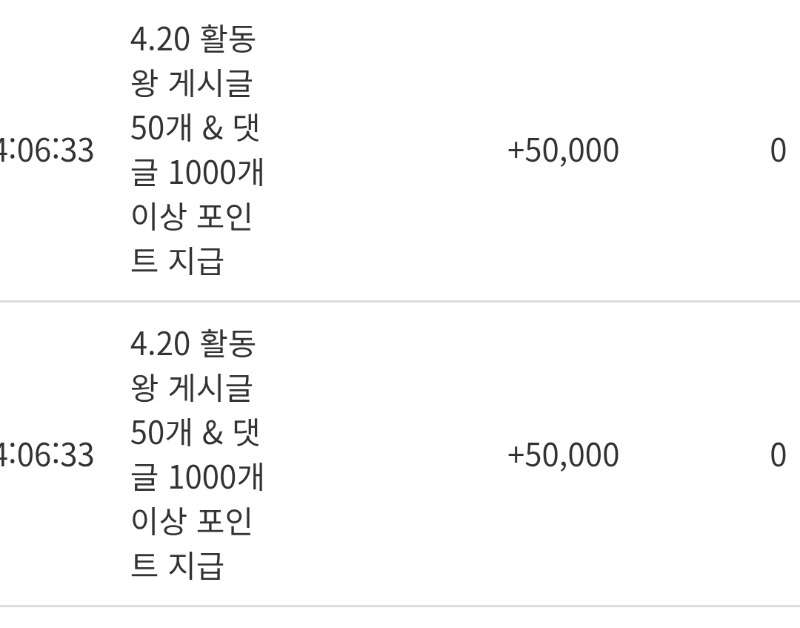Click "글 1000개" text in first row
The height and width of the screenshot is (628, 800).
pyautogui.click(x=197, y=173)
